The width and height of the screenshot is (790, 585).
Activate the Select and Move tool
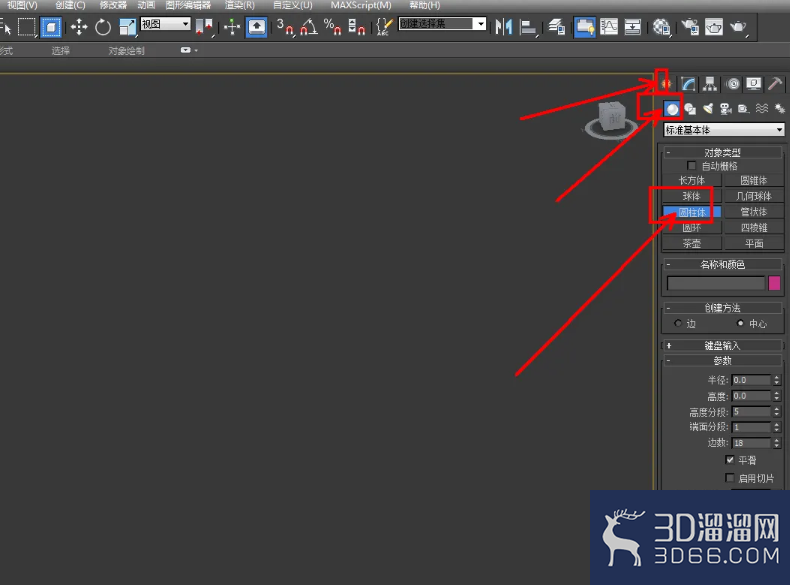pyautogui.click(x=79, y=26)
